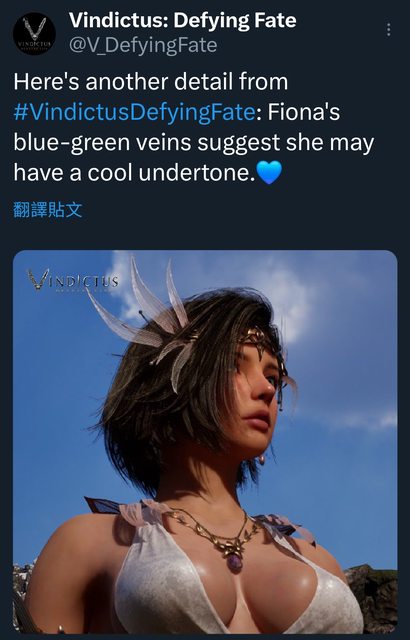Image resolution: width=410 pixels, height=640 pixels.
Task: Click the blue heart emoji
Action: 269,173
